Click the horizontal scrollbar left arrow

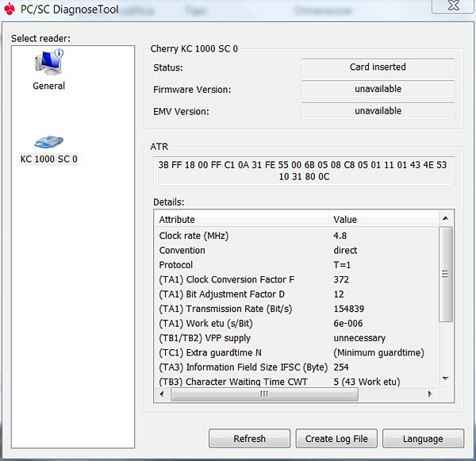pos(161,394)
